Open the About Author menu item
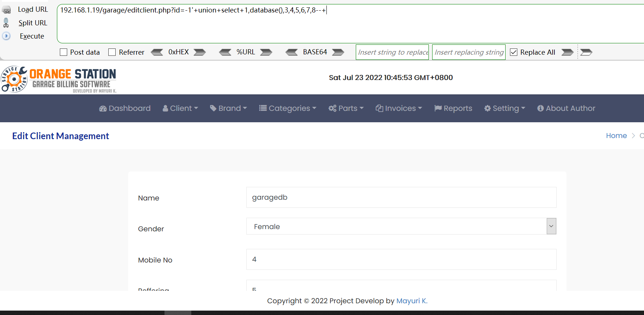The image size is (644, 315). (566, 108)
